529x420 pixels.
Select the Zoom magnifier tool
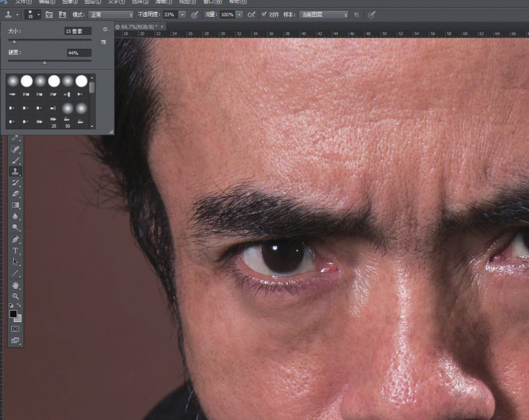[16, 297]
